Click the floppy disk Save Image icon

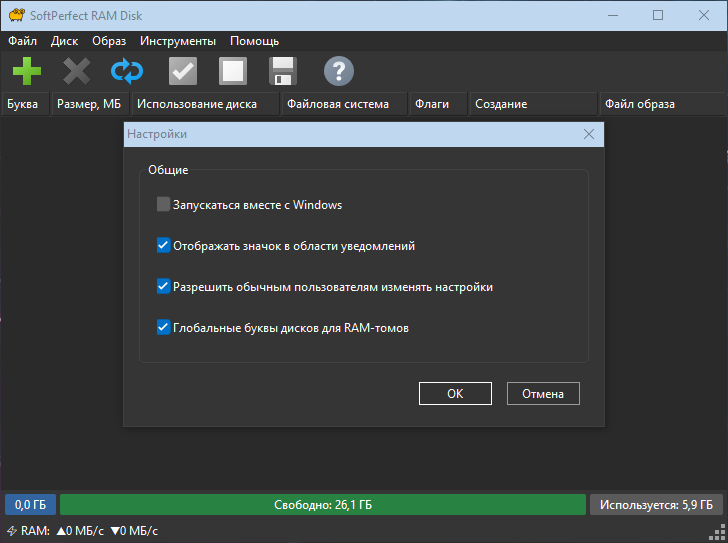pos(283,71)
